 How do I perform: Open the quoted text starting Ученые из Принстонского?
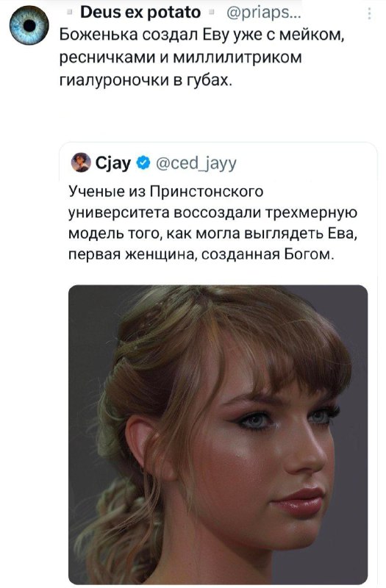[x=212, y=223]
